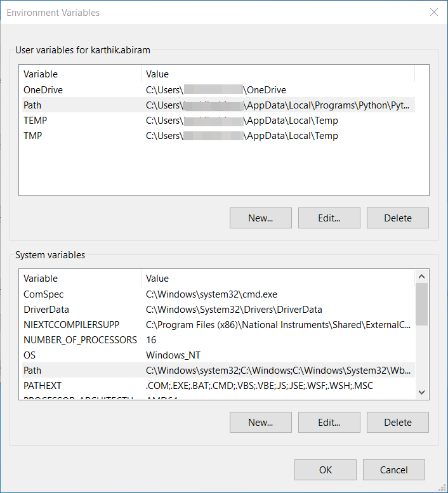Click Delete in the system variables section
448x493 pixels.
(397, 422)
